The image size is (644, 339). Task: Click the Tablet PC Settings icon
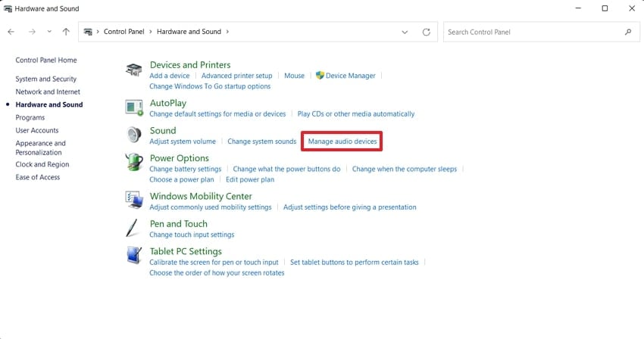pos(133,256)
